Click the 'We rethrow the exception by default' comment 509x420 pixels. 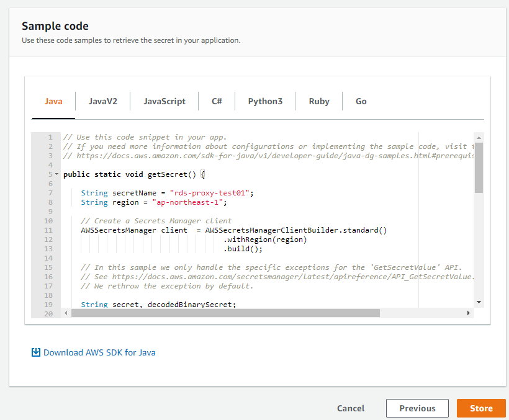click(167, 286)
